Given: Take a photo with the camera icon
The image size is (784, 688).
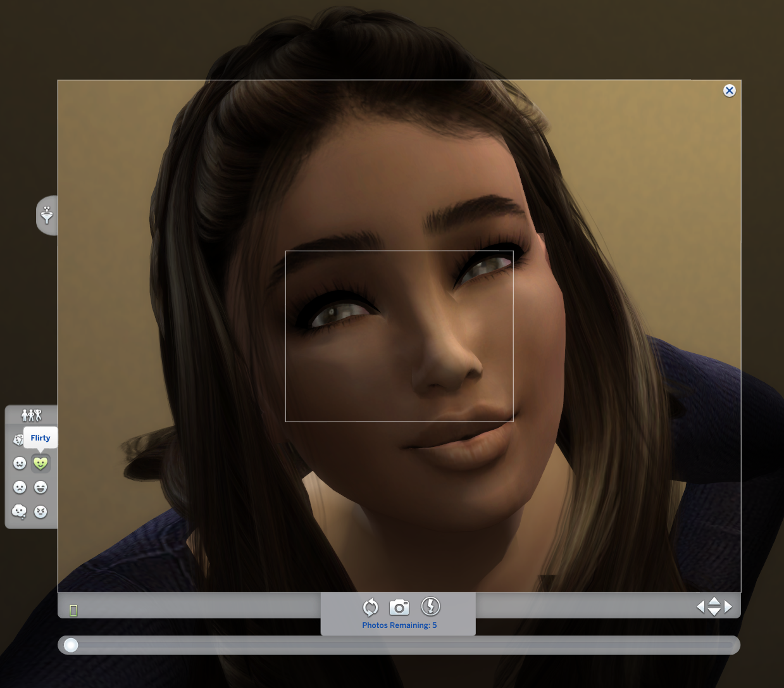Looking at the screenshot, I should [399, 608].
